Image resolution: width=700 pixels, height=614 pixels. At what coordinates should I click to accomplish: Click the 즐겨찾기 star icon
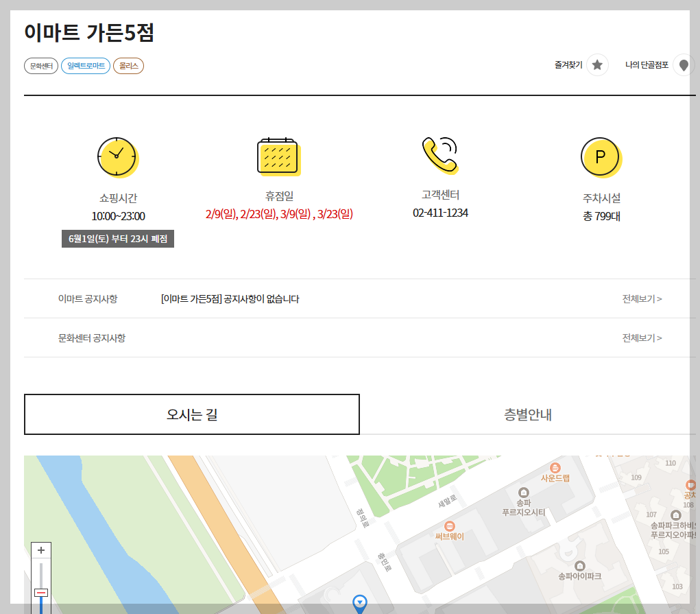point(597,65)
